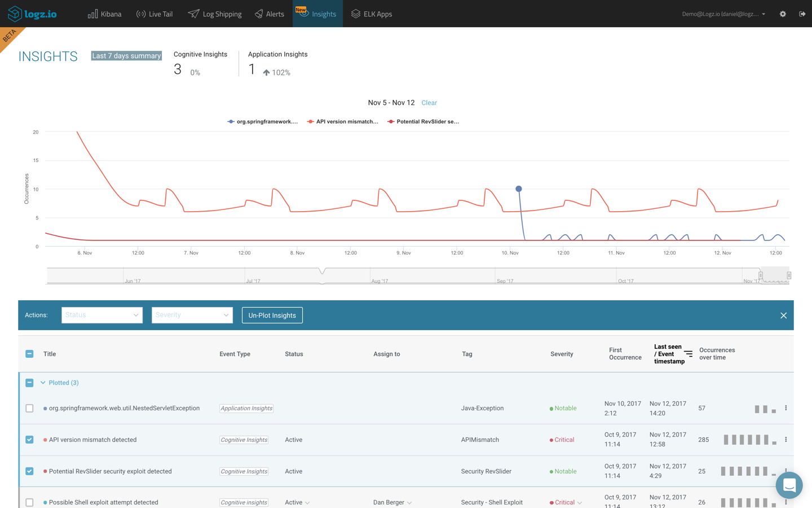The width and height of the screenshot is (812, 508).
Task: Open org.springframework.web.util.NestedServletException insight
Action: pyautogui.click(x=124, y=408)
